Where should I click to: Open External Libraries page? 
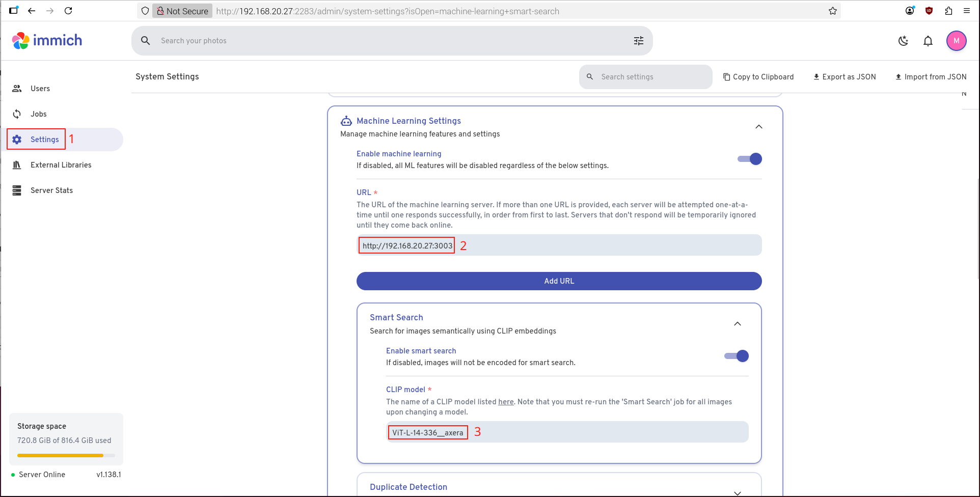pyautogui.click(x=61, y=165)
